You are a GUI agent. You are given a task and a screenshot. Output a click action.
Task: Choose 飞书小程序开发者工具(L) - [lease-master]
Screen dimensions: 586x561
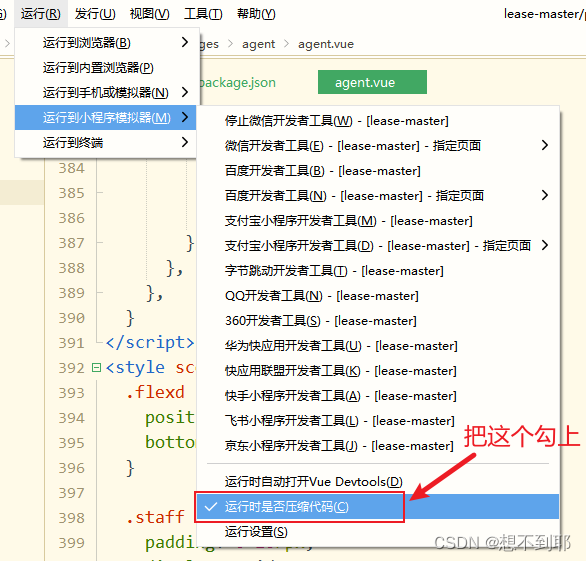pyautogui.click(x=378, y=421)
